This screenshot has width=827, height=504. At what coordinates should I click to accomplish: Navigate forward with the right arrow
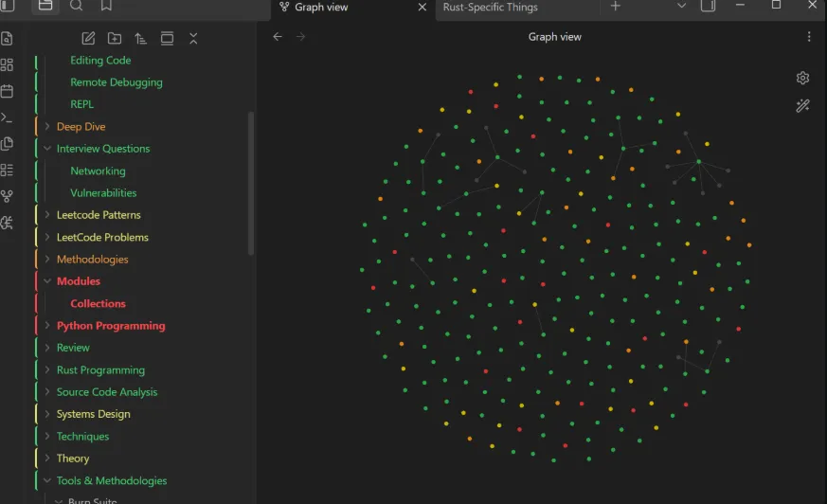[x=300, y=36]
